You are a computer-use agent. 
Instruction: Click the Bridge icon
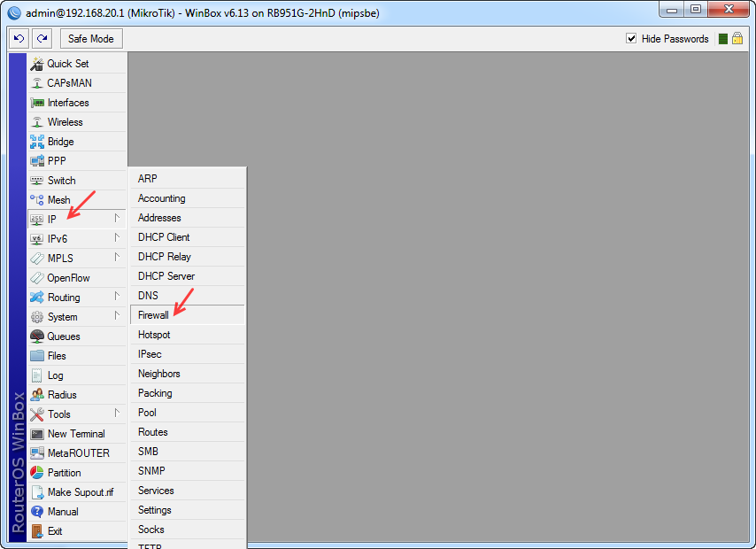coord(37,142)
